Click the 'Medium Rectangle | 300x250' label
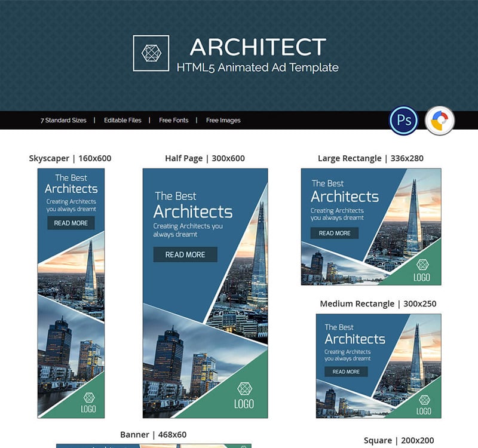Screen dimensions: 478x448 point(378,303)
